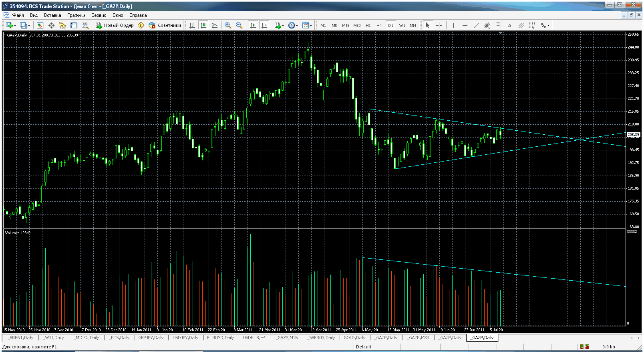Open the Вставка menu
The width and height of the screenshot is (644, 352).
pyautogui.click(x=52, y=15)
